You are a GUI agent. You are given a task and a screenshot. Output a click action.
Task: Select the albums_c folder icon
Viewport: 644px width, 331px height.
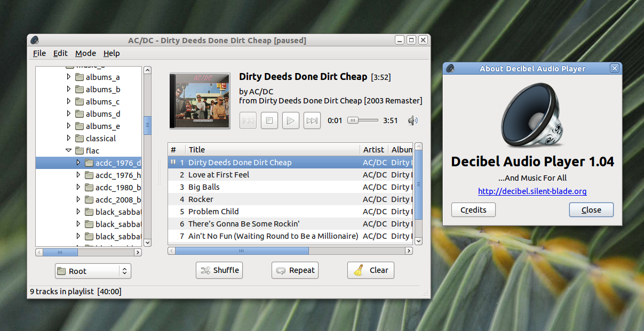(79, 101)
